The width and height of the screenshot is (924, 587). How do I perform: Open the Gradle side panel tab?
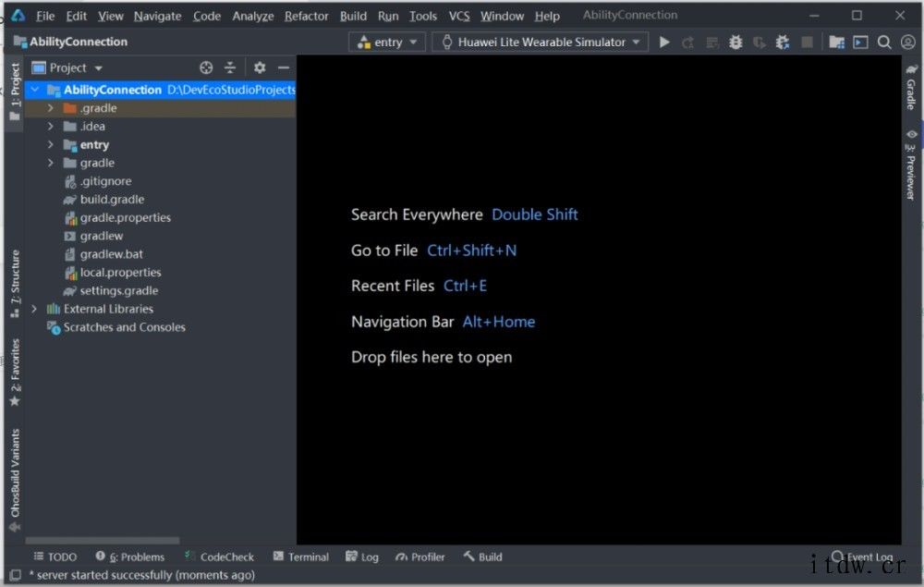(911, 87)
